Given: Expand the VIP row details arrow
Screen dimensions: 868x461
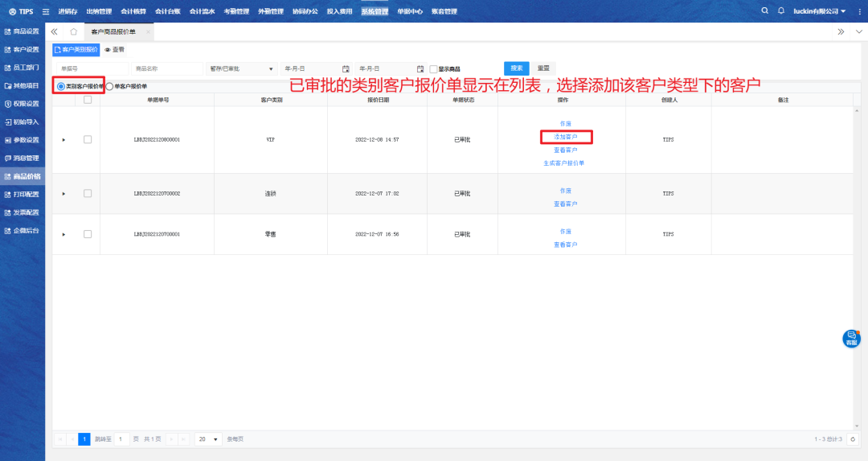Looking at the screenshot, I should (63, 140).
